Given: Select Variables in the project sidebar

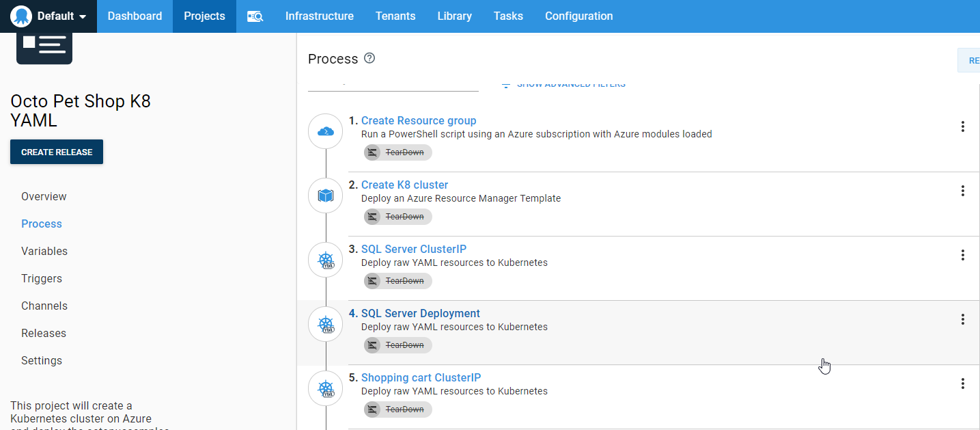Looking at the screenshot, I should click(x=44, y=251).
